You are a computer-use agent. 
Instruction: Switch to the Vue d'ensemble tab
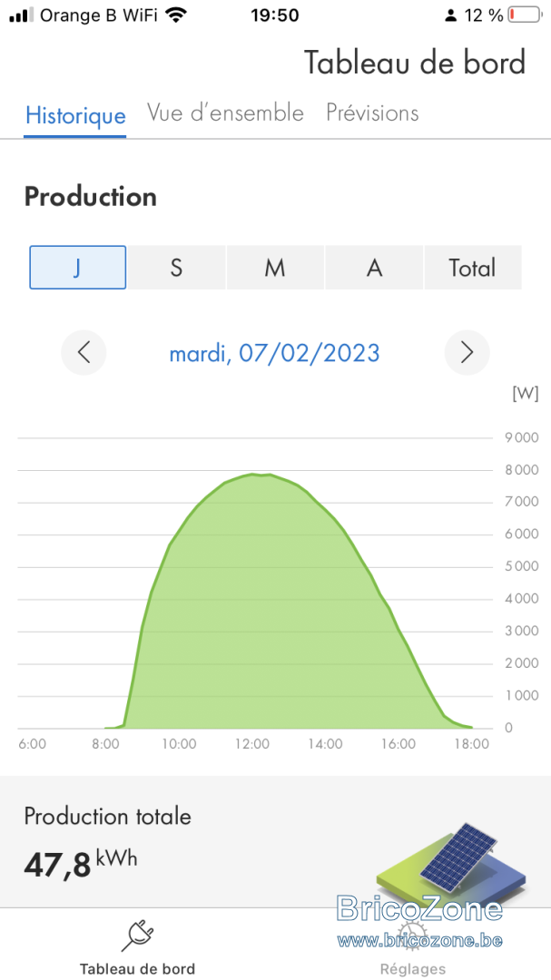225,113
